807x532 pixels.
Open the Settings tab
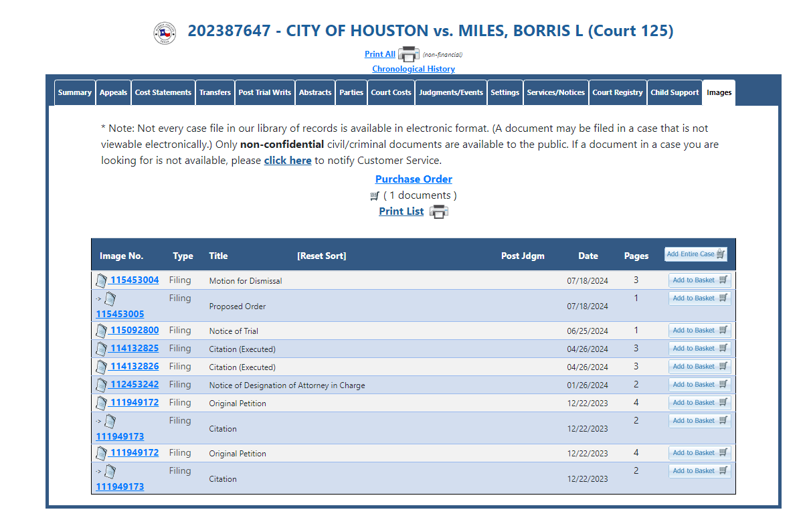click(505, 92)
